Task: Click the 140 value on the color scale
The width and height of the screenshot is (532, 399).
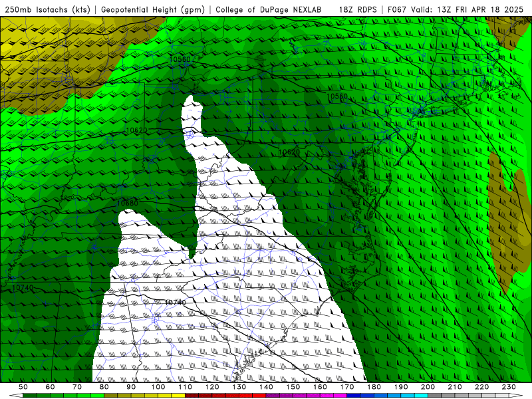Action: [x=266, y=387]
